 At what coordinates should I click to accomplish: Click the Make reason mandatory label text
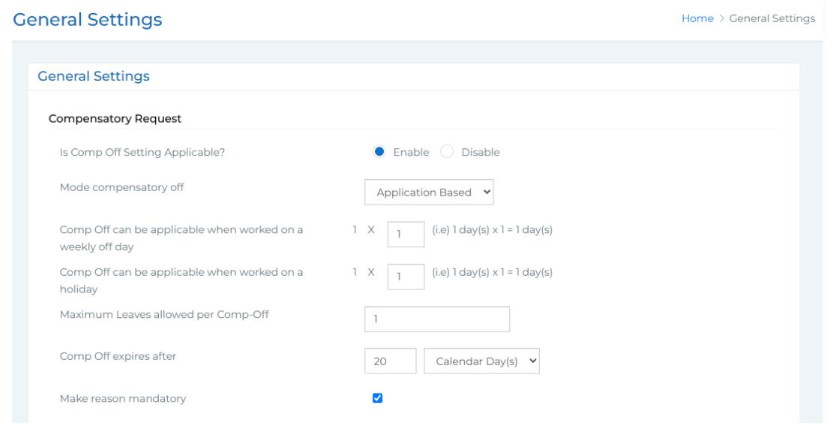(x=123, y=399)
